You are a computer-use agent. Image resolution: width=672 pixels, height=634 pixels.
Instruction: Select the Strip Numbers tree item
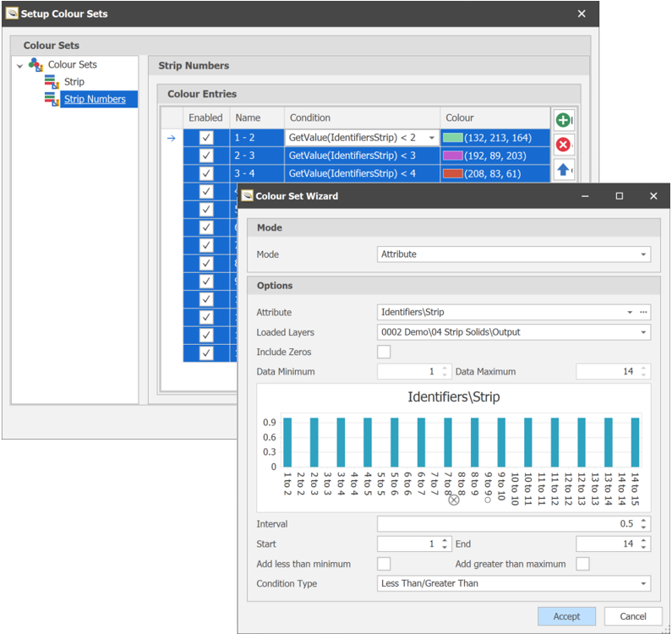click(x=95, y=100)
